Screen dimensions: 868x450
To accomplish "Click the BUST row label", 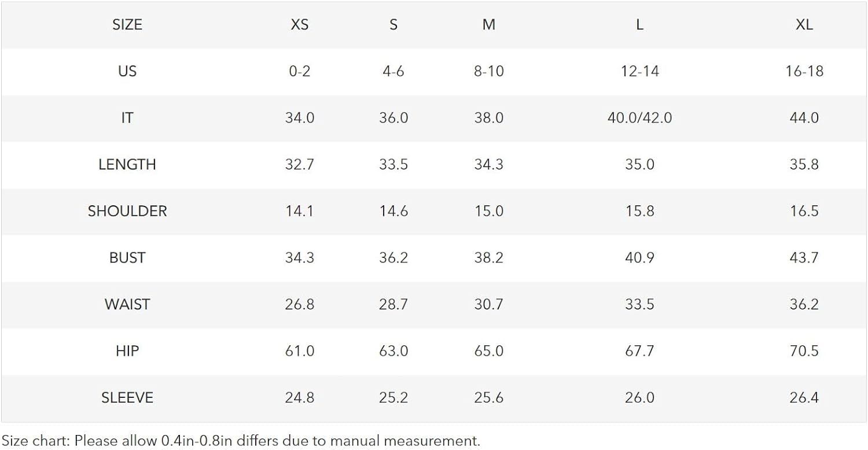I will tap(127, 257).
